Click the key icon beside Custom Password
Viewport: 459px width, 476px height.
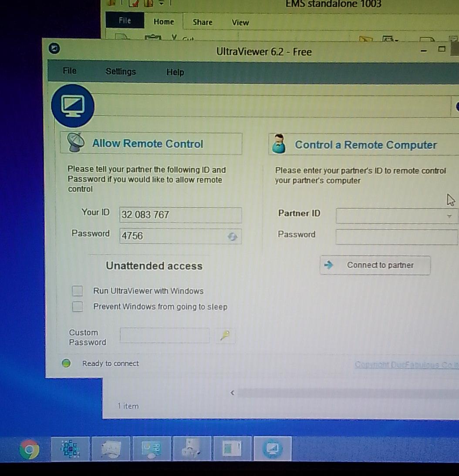pyautogui.click(x=225, y=335)
